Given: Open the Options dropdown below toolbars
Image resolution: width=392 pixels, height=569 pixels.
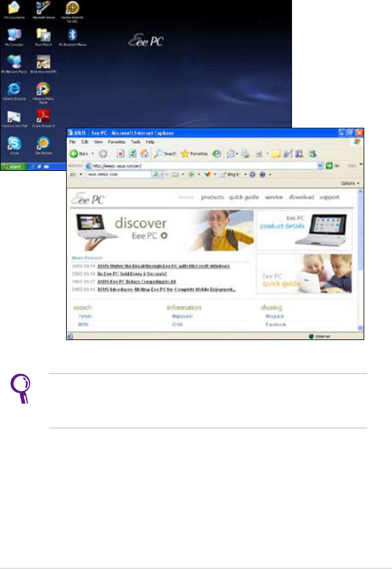Looking at the screenshot, I should tap(350, 183).
